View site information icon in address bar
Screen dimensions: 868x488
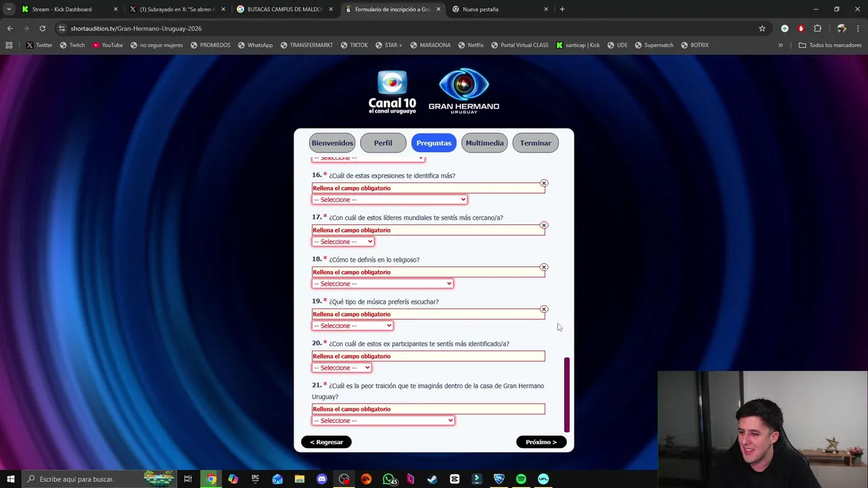tap(62, 28)
